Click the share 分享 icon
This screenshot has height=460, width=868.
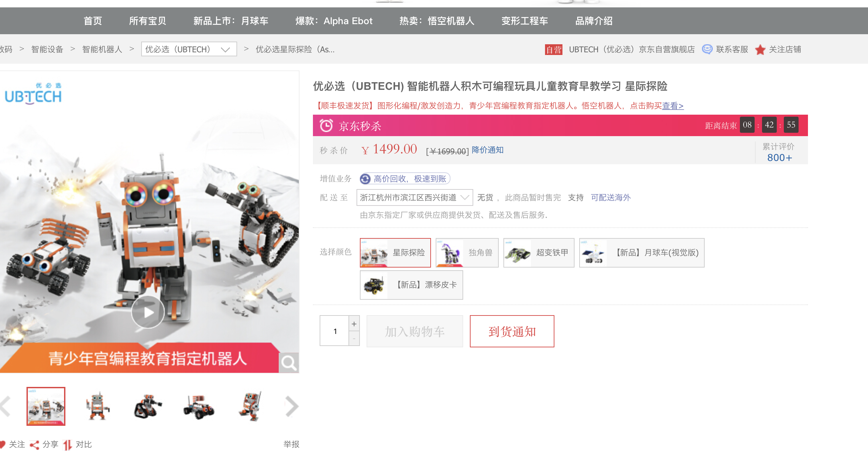coord(34,445)
